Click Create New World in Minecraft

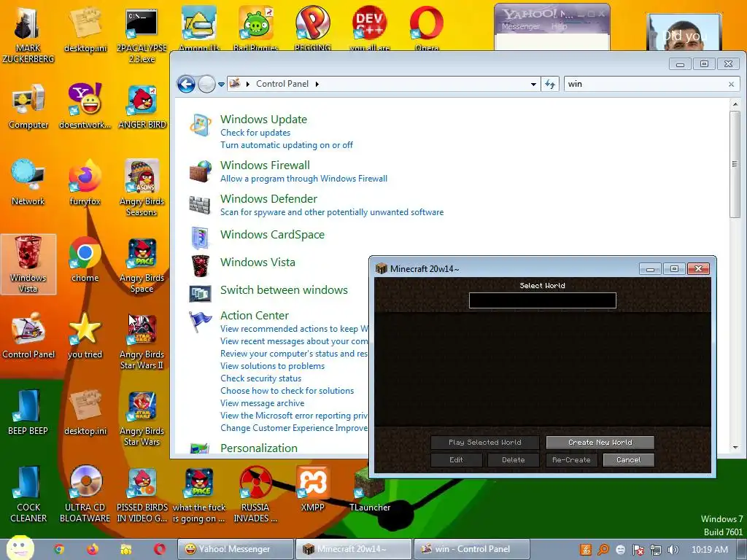pos(600,443)
